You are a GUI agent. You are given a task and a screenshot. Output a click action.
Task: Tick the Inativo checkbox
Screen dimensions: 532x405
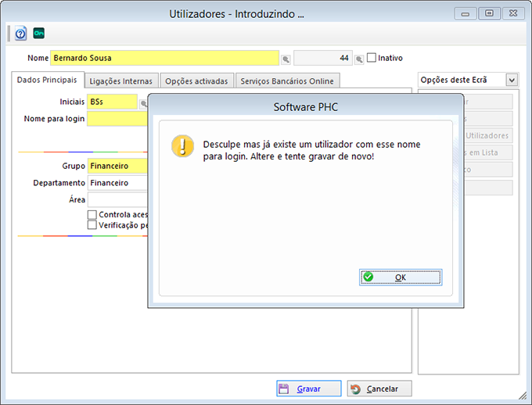click(x=372, y=58)
